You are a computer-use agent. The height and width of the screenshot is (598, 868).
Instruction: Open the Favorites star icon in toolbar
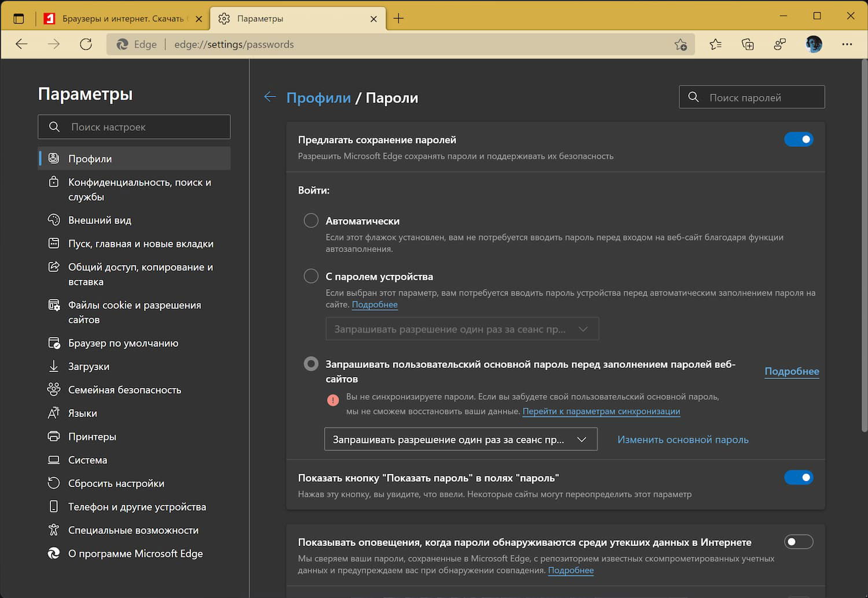(716, 45)
